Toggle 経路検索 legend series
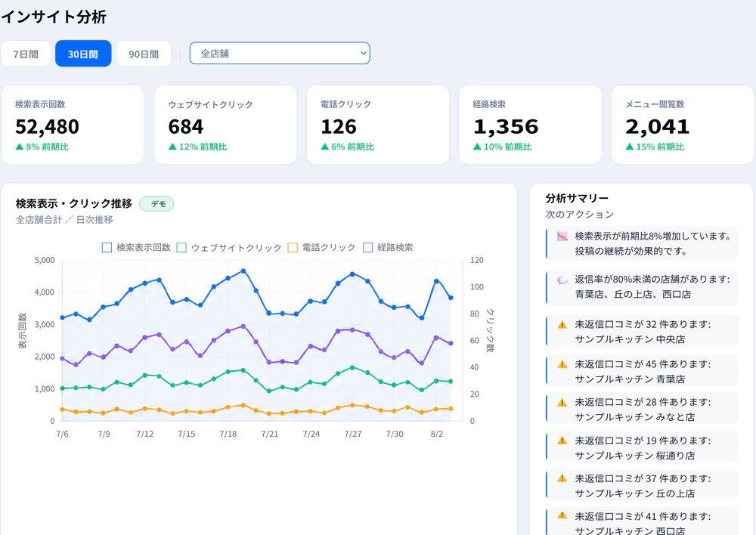The width and height of the screenshot is (756, 535). coord(388,247)
